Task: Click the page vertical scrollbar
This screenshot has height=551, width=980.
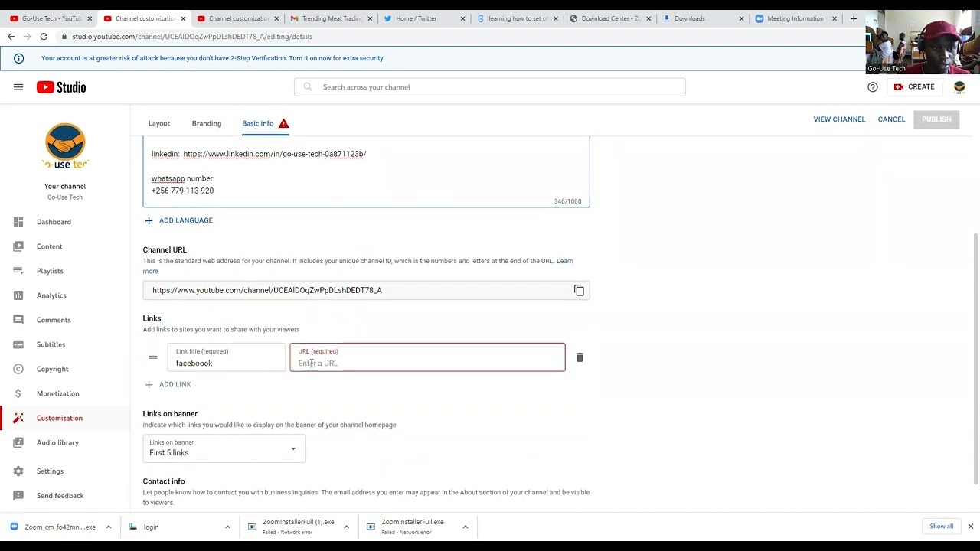Action: [x=975, y=358]
